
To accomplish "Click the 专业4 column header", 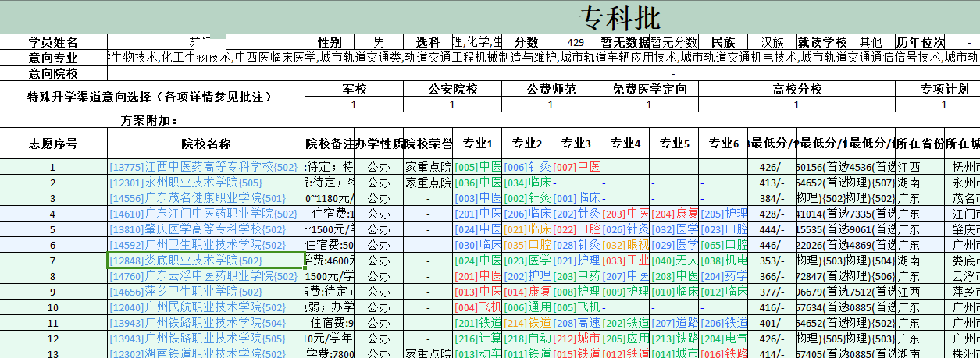I will (x=625, y=144).
